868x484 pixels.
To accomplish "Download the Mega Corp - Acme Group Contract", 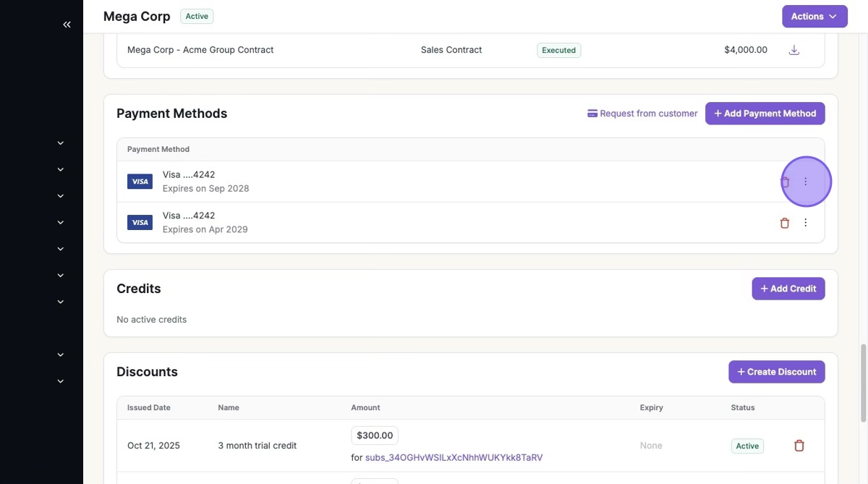I will click(x=794, y=50).
